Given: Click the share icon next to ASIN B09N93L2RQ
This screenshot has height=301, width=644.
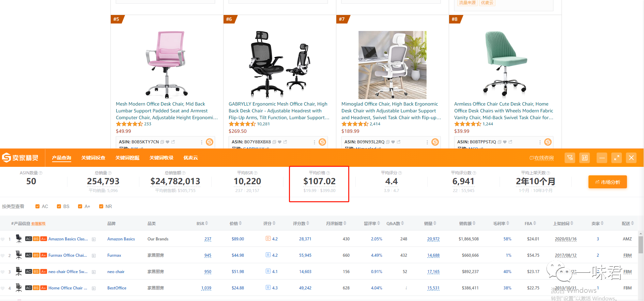Looking at the screenshot, I should click(x=399, y=142).
